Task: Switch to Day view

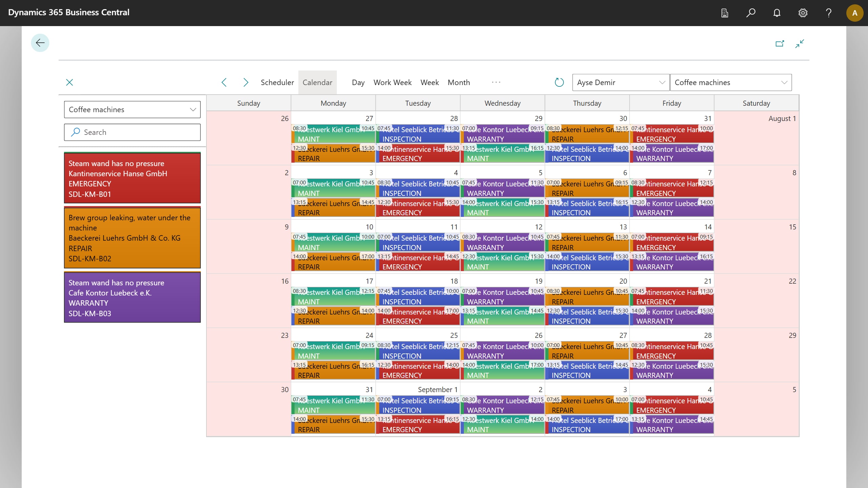Action: pyautogui.click(x=358, y=82)
